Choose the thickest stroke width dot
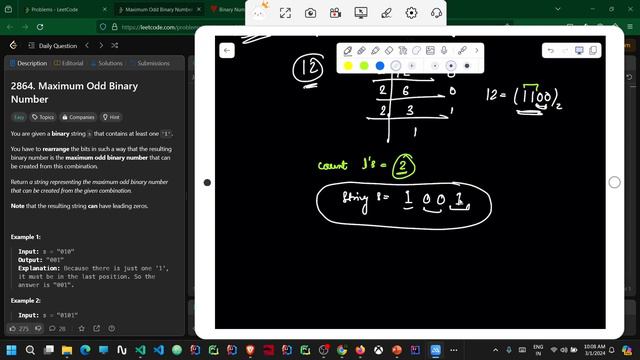The width and height of the screenshot is (640, 360). [x=467, y=66]
